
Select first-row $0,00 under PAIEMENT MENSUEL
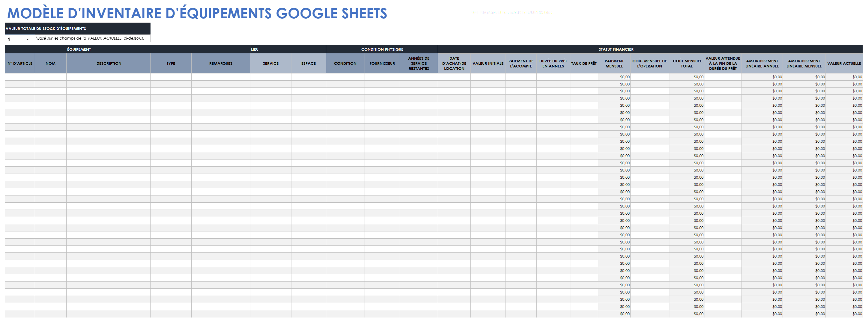point(614,77)
